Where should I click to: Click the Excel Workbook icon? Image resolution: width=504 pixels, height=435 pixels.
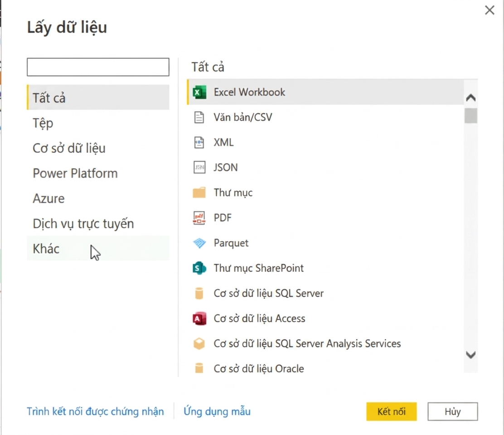pos(199,92)
